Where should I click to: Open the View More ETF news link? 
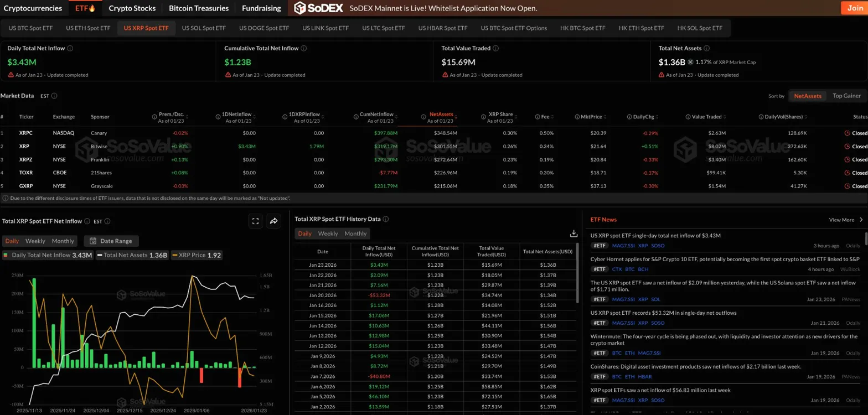[845, 220]
